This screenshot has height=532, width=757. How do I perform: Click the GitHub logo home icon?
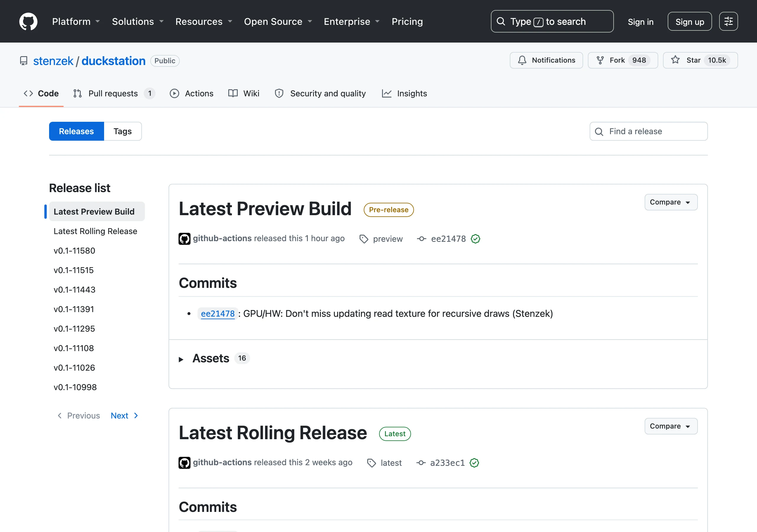[x=28, y=21]
